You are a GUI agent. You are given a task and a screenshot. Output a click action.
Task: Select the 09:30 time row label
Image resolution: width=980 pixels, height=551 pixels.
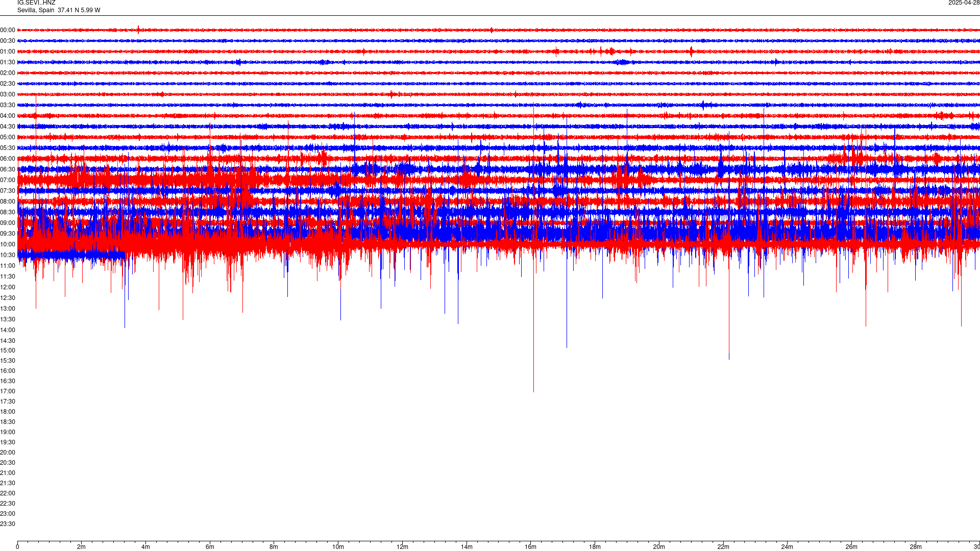point(8,234)
